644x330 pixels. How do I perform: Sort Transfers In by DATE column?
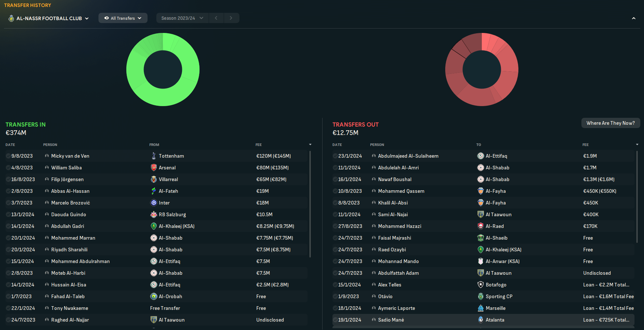pyautogui.click(x=10, y=145)
